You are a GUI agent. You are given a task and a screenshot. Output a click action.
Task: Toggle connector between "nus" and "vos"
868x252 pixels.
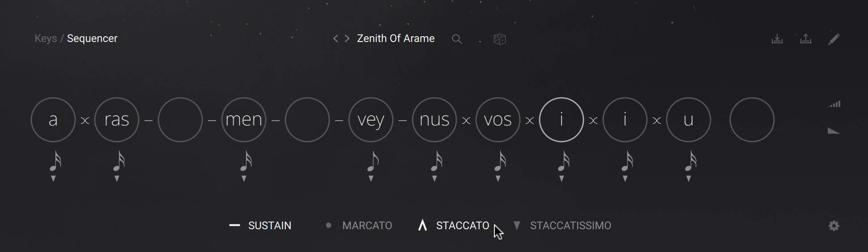pyautogui.click(x=466, y=120)
